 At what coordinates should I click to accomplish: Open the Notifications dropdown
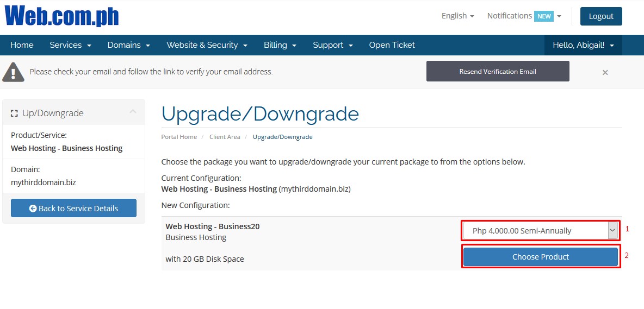(524, 16)
